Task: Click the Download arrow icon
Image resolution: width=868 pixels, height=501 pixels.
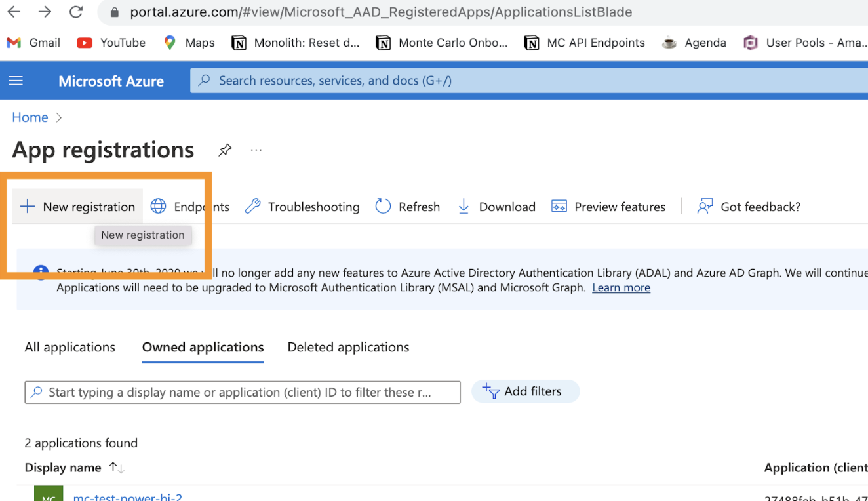Action: pyautogui.click(x=464, y=207)
